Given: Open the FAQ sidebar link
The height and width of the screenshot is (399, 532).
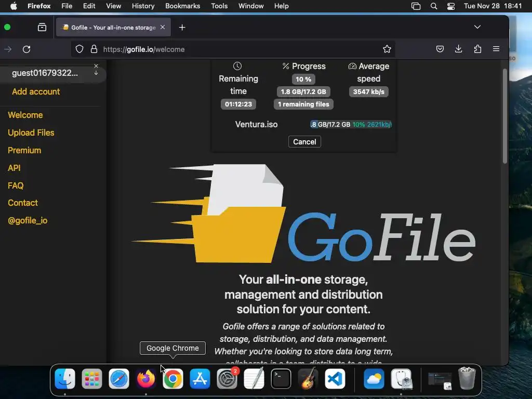Looking at the screenshot, I should [16, 185].
